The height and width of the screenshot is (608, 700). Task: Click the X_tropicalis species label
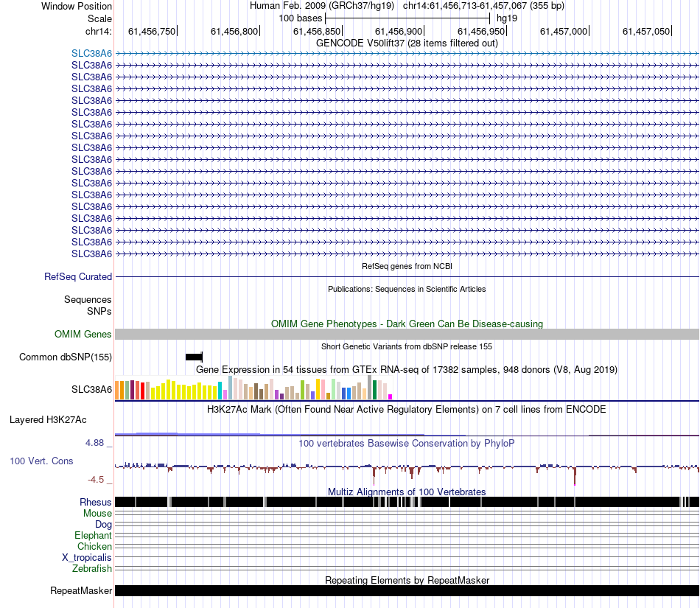[87, 558]
